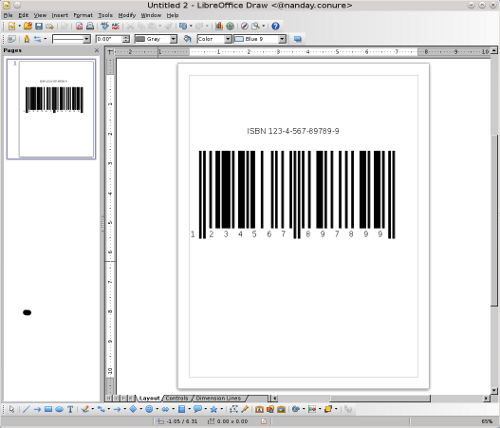This screenshot has height=428, width=500.
Task: Open the File menu
Action: tap(8, 15)
